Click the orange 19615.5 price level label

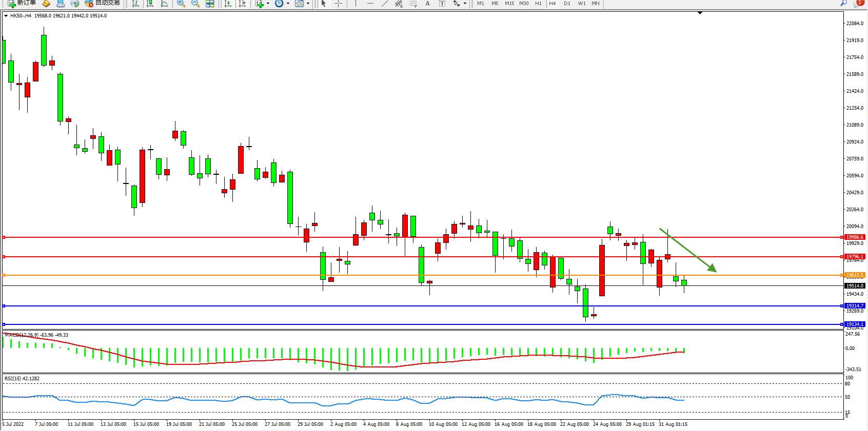(x=855, y=275)
